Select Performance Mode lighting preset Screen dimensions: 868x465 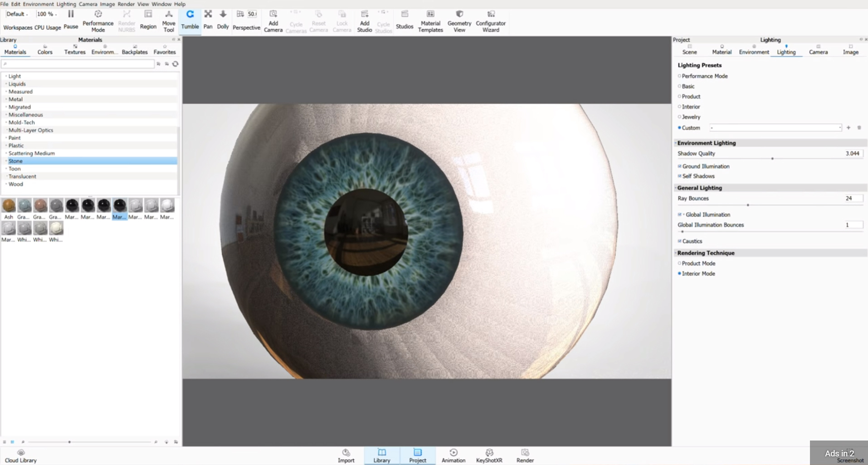pos(679,76)
